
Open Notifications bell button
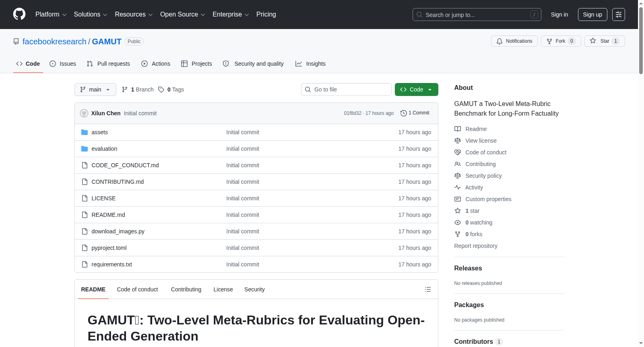pyautogui.click(x=514, y=41)
